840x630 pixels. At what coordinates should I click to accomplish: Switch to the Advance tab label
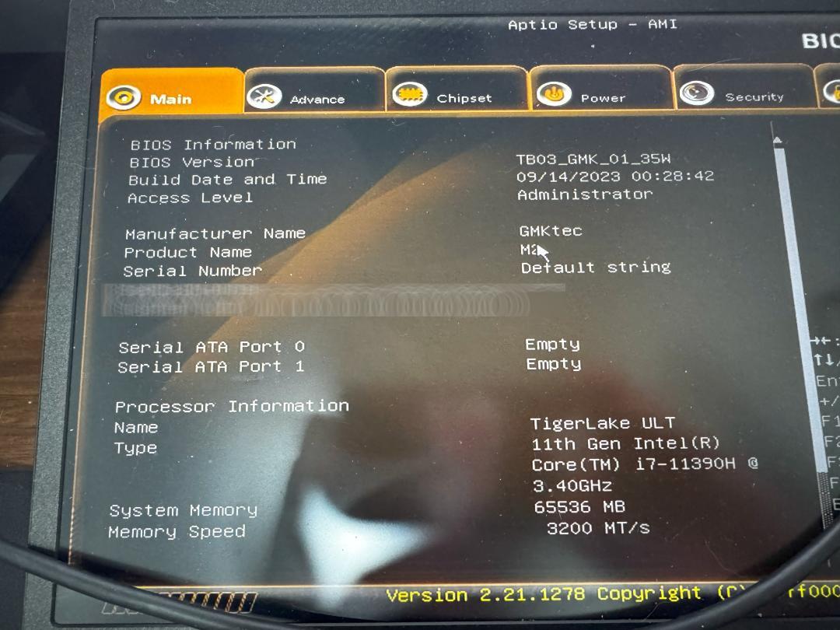(317, 99)
